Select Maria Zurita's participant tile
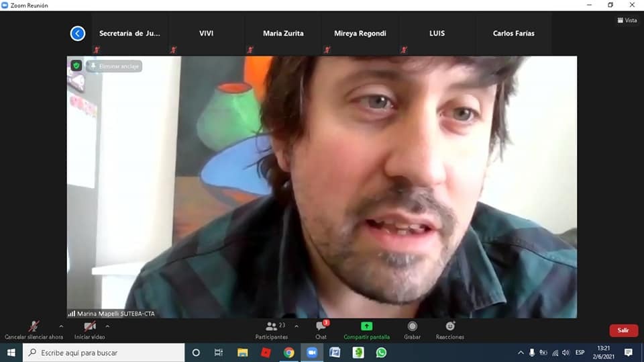This screenshot has width=644, height=362. coord(283,34)
